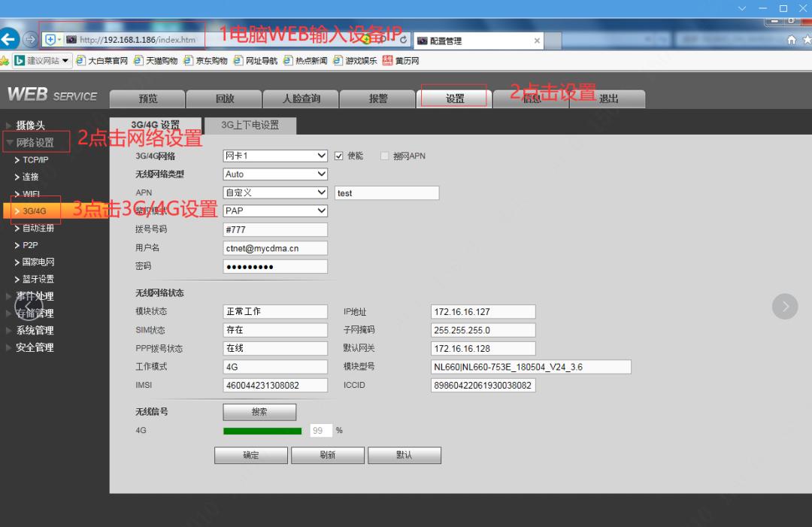Click the 默认 default button
Viewport: 812px width, 527px height.
[x=404, y=455]
